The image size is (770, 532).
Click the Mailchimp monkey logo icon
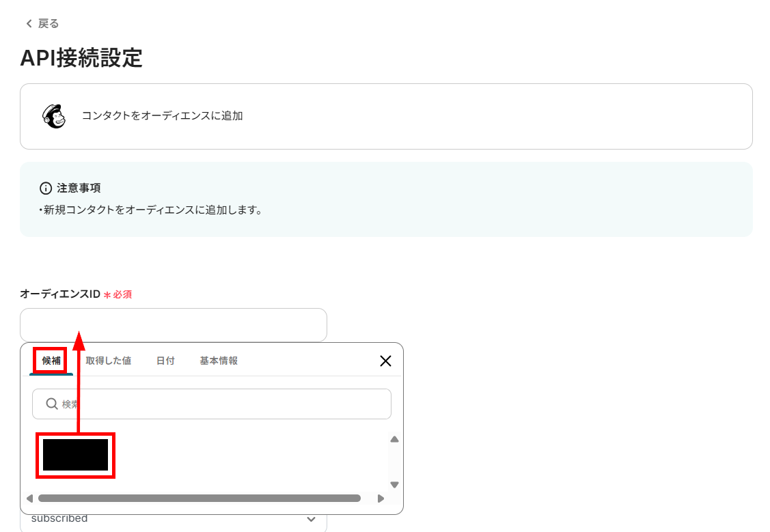(54, 116)
